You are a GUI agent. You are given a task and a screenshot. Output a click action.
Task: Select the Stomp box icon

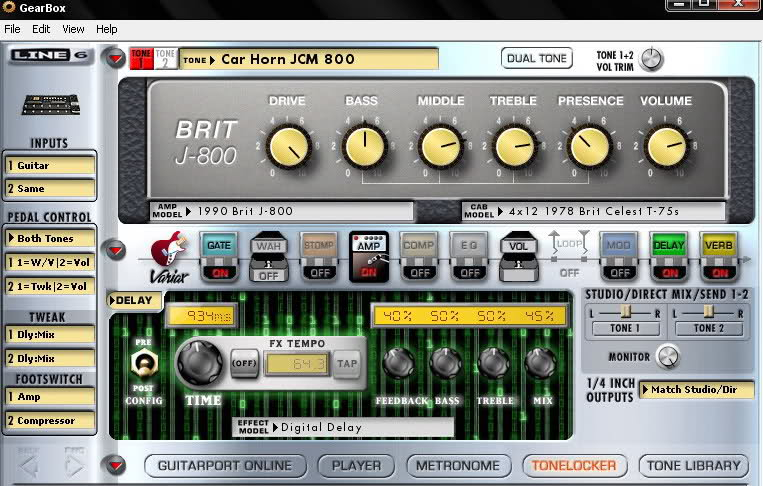pyautogui.click(x=318, y=246)
